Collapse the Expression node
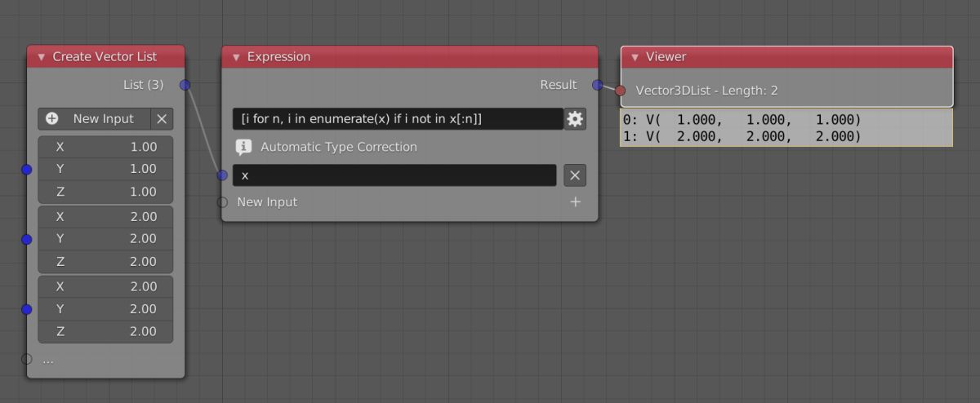Image resolution: width=980 pixels, height=403 pixels. pyautogui.click(x=236, y=57)
